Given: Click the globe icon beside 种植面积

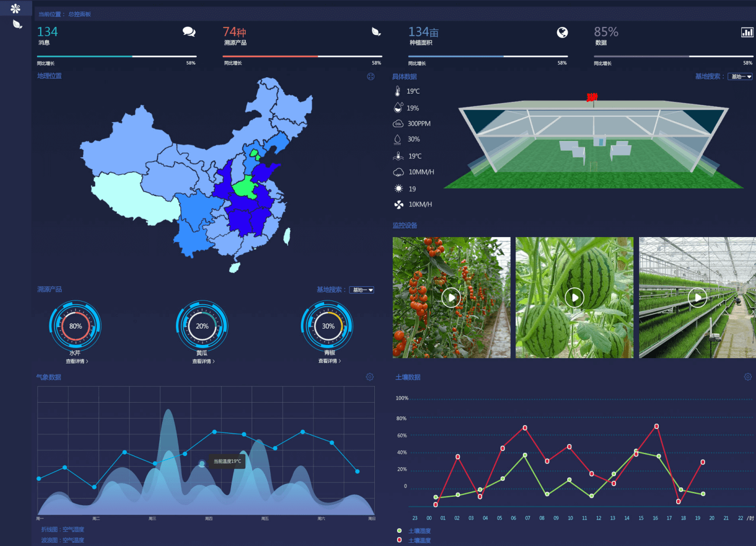Looking at the screenshot, I should pos(563,32).
